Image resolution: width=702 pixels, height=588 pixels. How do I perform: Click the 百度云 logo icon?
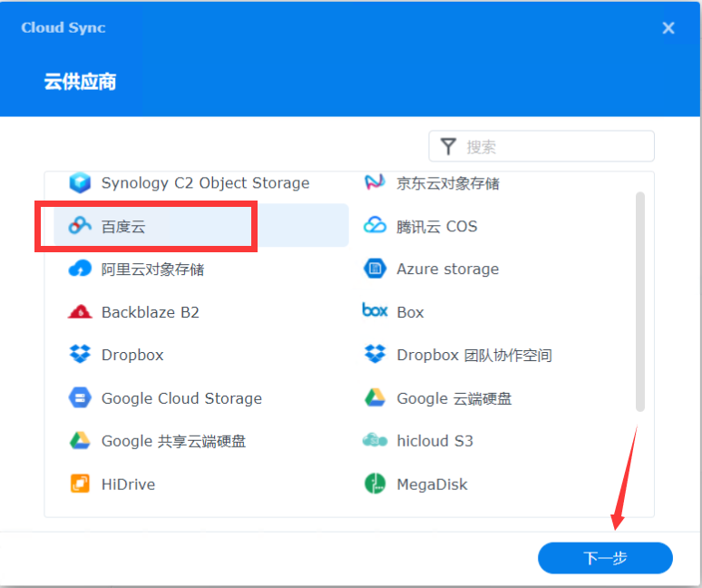pos(80,226)
